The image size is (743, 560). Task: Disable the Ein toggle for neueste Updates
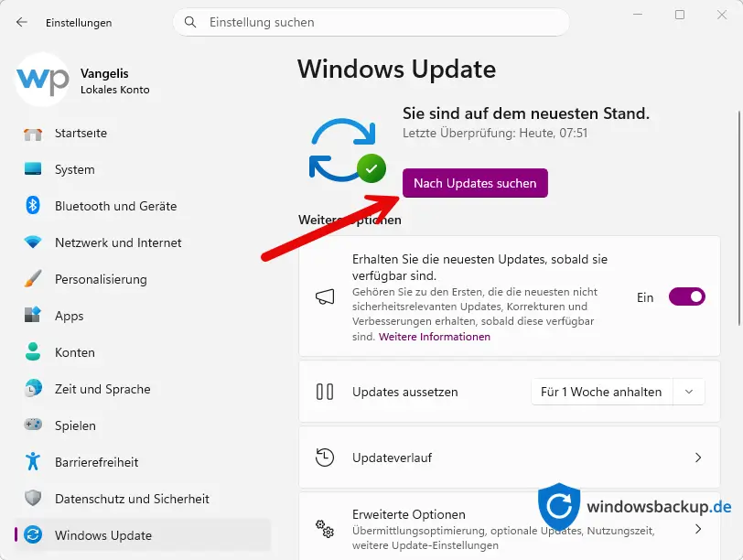click(685, 296)
